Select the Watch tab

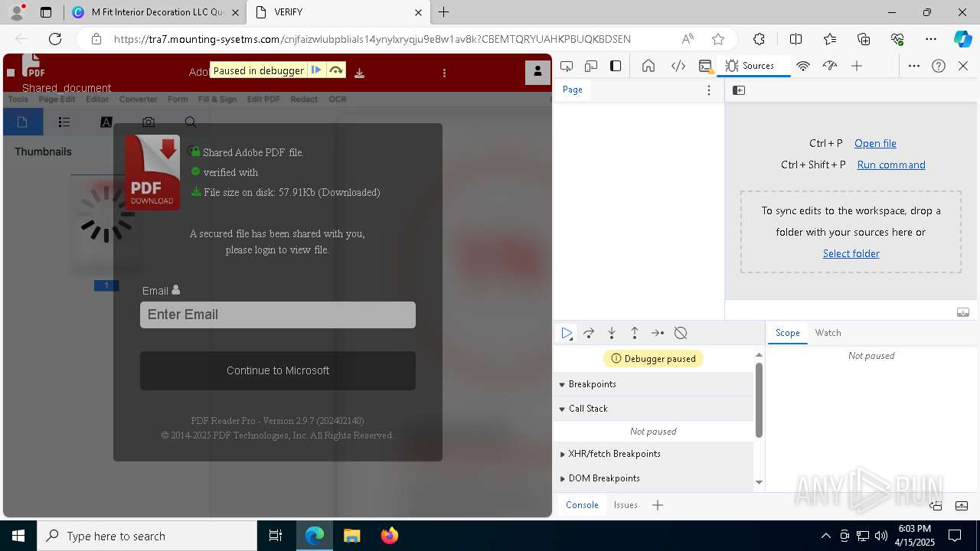coord(828,333)
